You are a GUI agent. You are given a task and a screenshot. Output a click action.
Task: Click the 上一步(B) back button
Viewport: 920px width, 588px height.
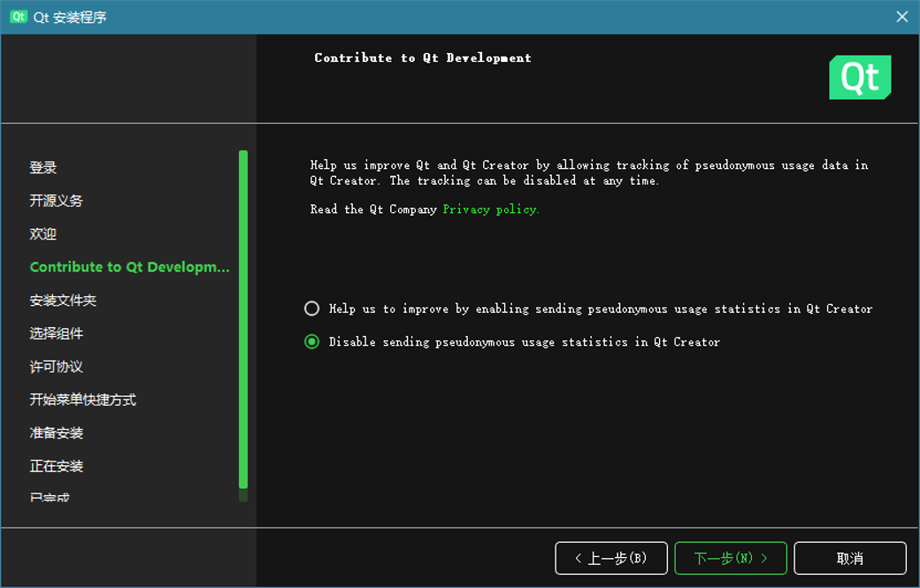point(610,558)
